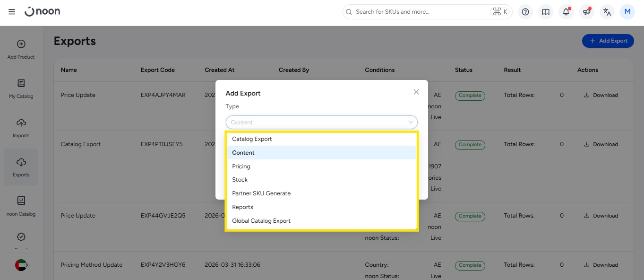Image resolution: width=644 pixels, height=280 pixels.
Task: Open the notifications bell
Action: [x=566, y=12]
